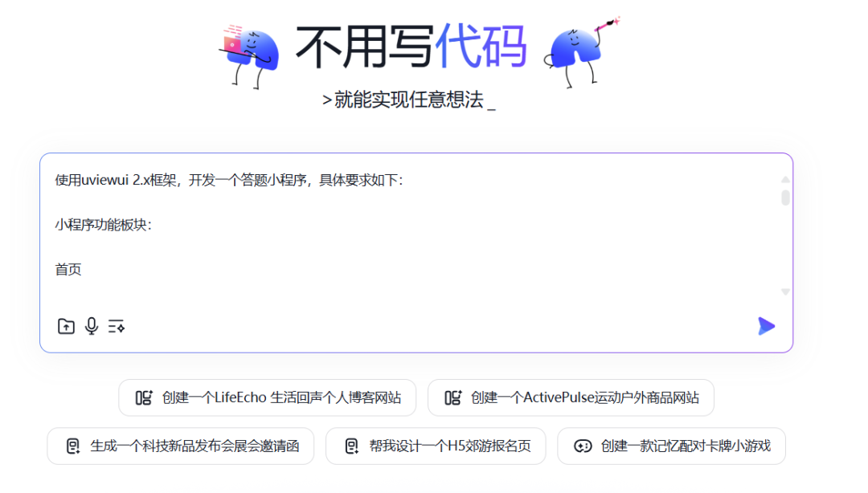Click the document icon in H5郊游报名页 chip

351,446
